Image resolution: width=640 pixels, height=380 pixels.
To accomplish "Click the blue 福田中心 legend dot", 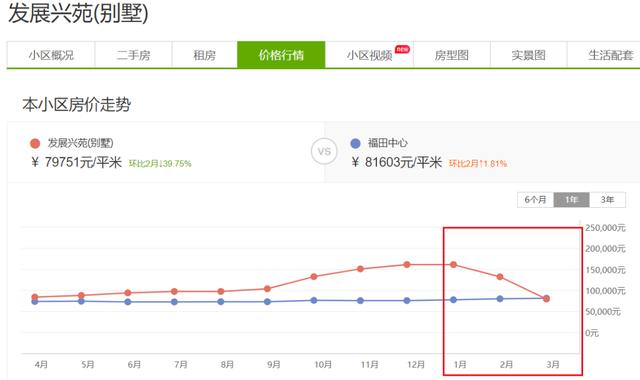I will point(356,143).
